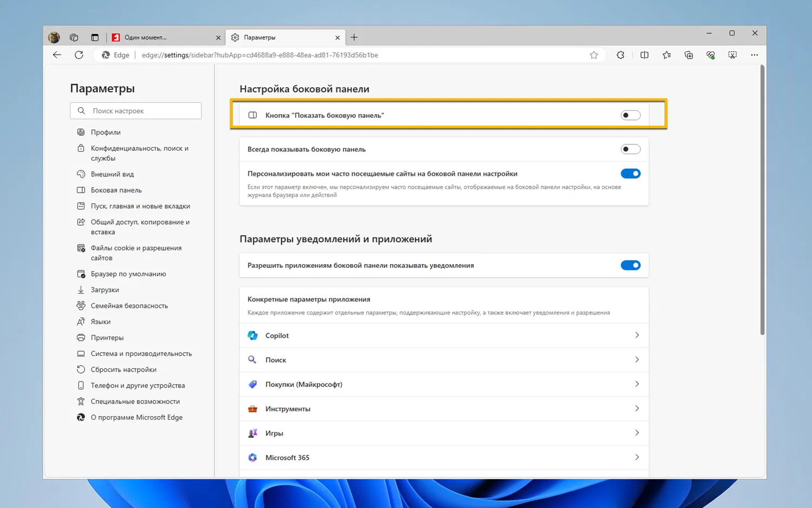Expand the Игры settings chevron
The image size is (812, 508).
637,433
